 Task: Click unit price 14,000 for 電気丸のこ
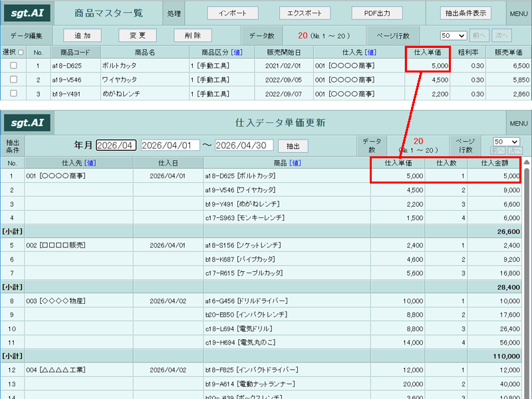398,342
